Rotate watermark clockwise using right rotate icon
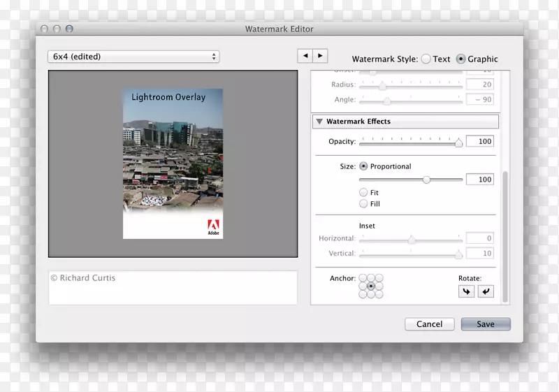The width and height of the screenshot is (559, 392). click(x=486, y=291)
